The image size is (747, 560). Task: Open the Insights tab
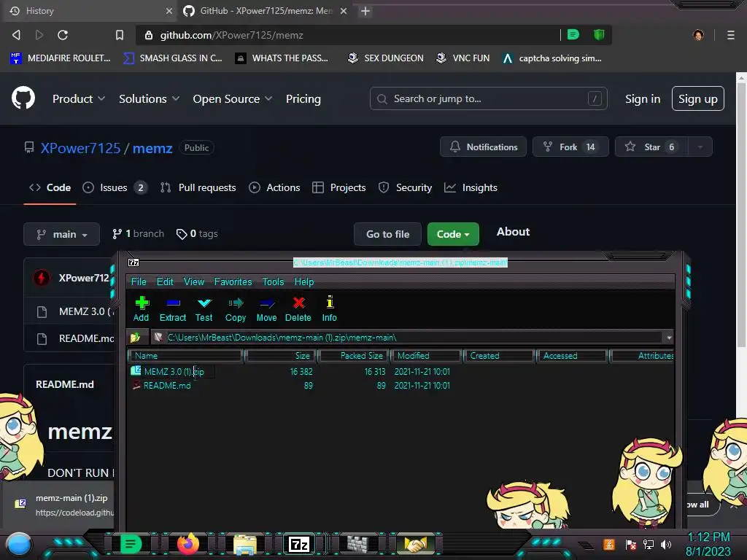point(471,187)
